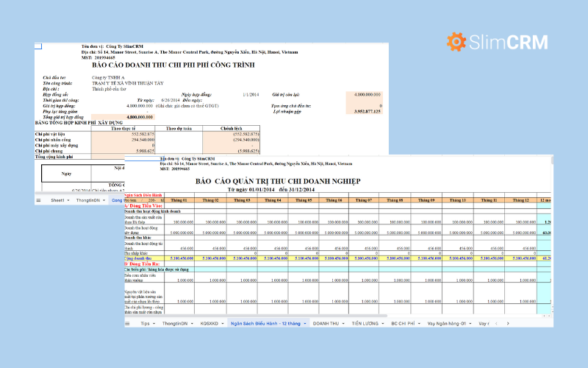This screenshot has width=588, height=368.
Task: Open Sheet1 tab dropdown arrow in back spreadsheet
Action: 68,200
